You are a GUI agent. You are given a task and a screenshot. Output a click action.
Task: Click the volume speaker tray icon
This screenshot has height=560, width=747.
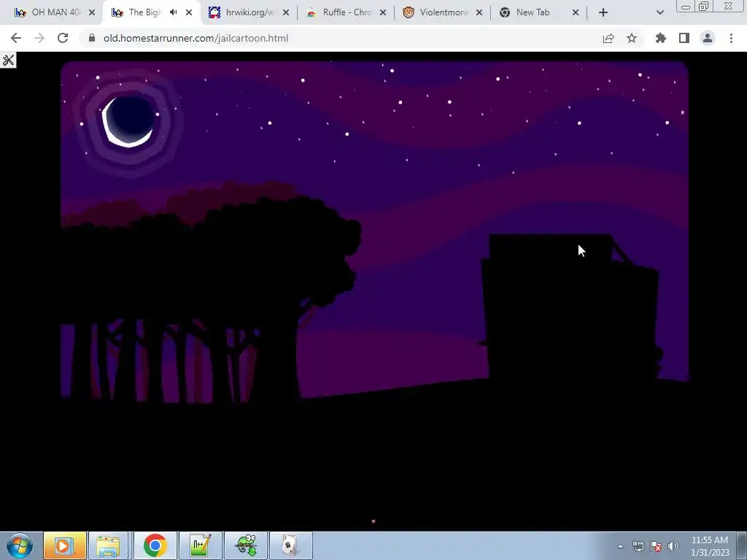[673, 546]
